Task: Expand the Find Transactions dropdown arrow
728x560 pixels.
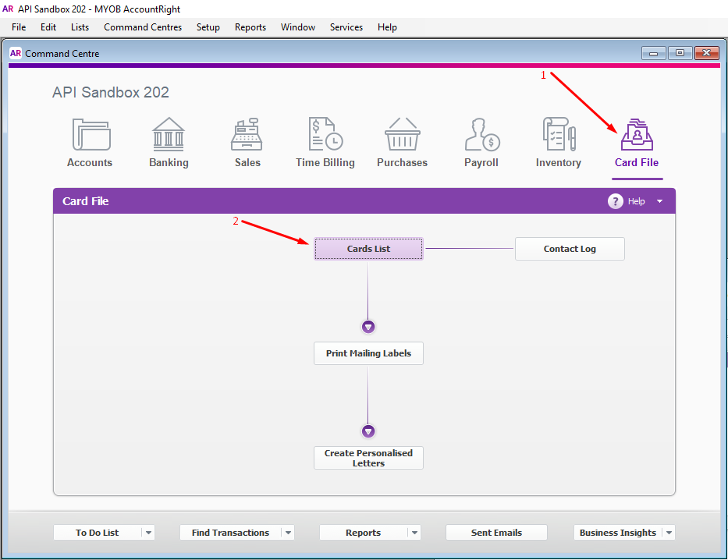Action: [x=289, y=533]
